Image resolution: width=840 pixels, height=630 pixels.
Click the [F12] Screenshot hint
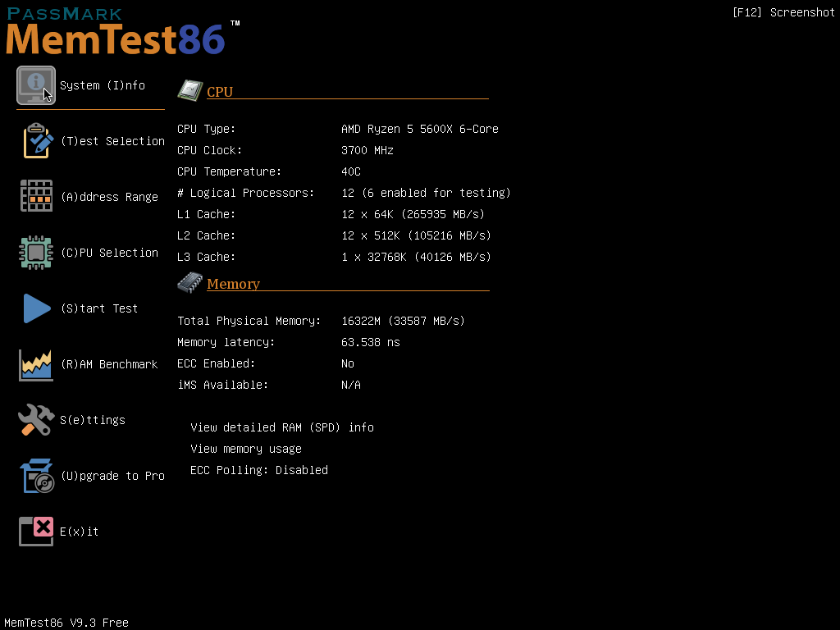tap(783, 12)
